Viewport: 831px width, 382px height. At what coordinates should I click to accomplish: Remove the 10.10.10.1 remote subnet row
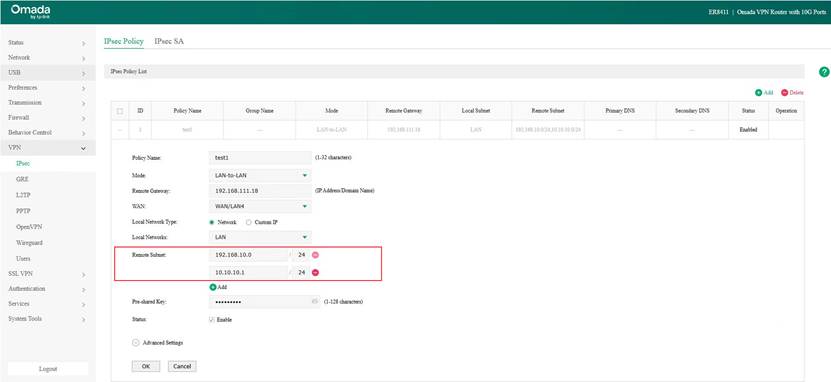pyautogui.click(x=315, y=272)
